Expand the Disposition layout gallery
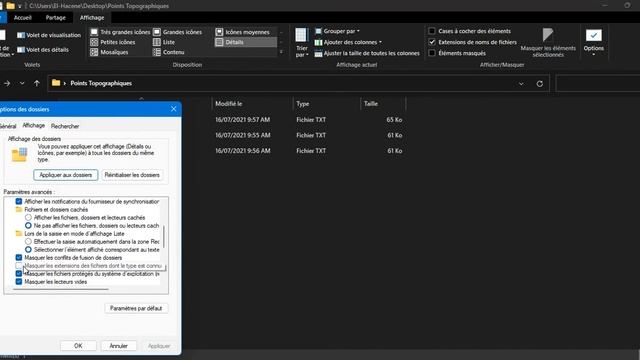Screen dimensions: 640x360 point(281,52)
